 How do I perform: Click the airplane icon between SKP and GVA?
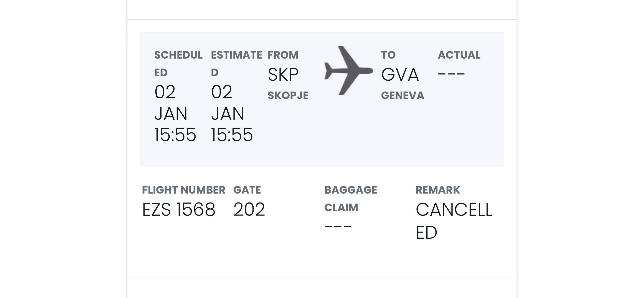point(348,71)
